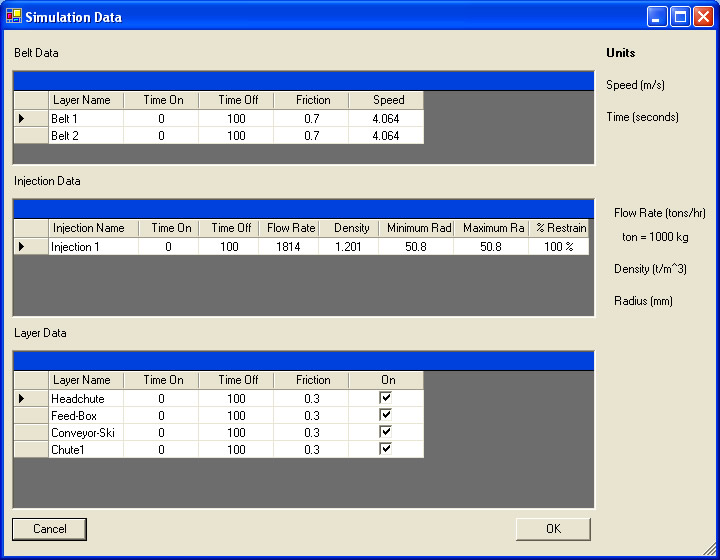Edit Belt 2 speed value cell

click(385, 136)
